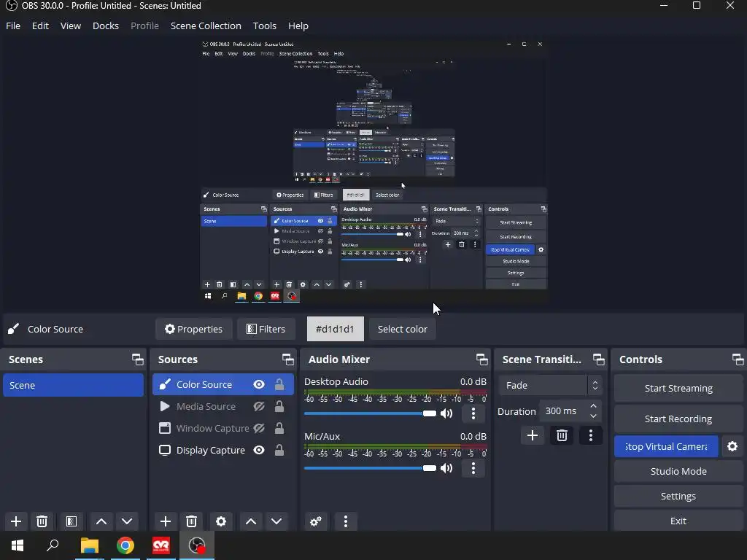Remove scene transition with trash icon

point(562,435)
